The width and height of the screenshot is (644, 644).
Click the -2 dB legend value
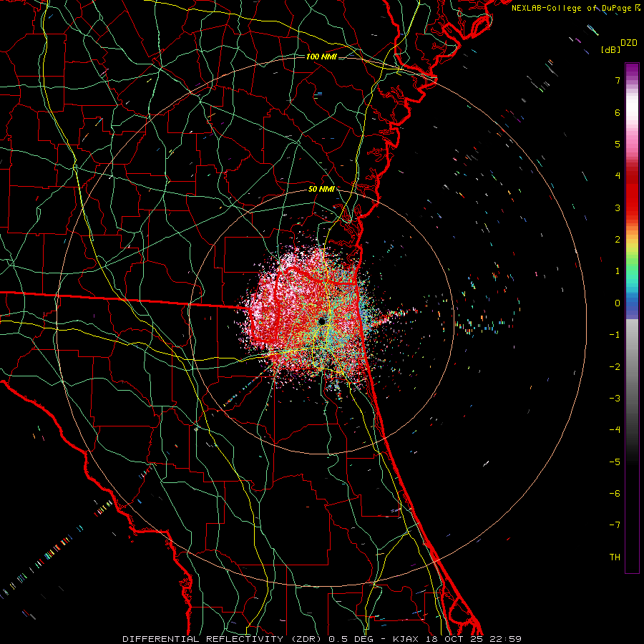click(x=615, y=367)
